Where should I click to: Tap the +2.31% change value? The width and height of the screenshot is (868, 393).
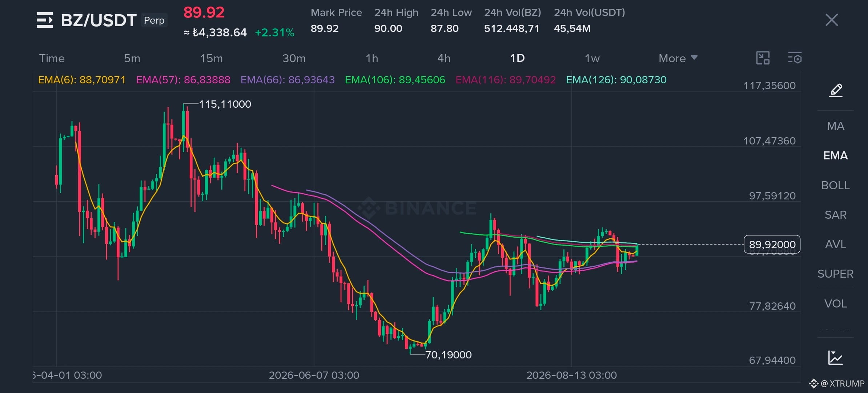[x=275, y=33]
